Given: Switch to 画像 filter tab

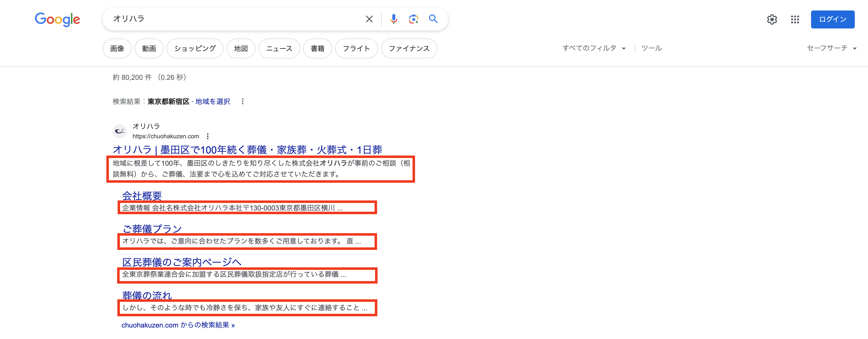Looking at the screenshot, I should pyautogui.click(x=117, y=48).
